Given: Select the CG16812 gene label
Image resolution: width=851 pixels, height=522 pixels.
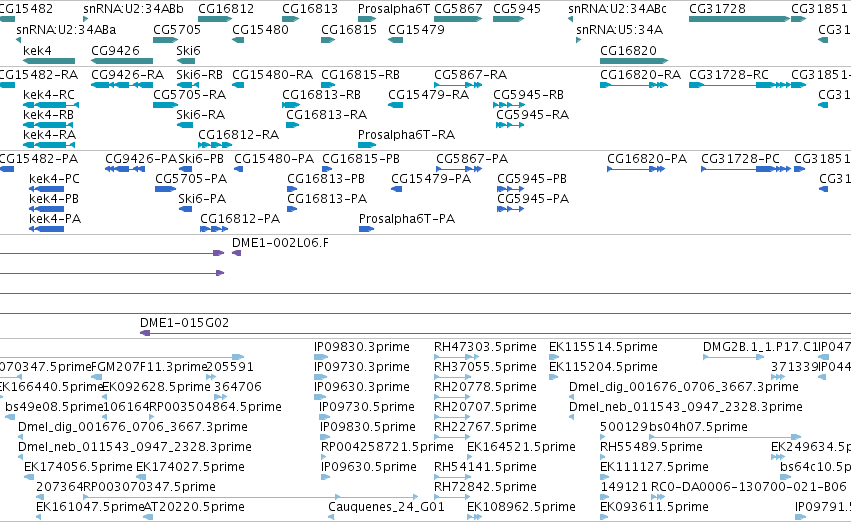Looking at the screenshot, I should click(x=226, y=9).
